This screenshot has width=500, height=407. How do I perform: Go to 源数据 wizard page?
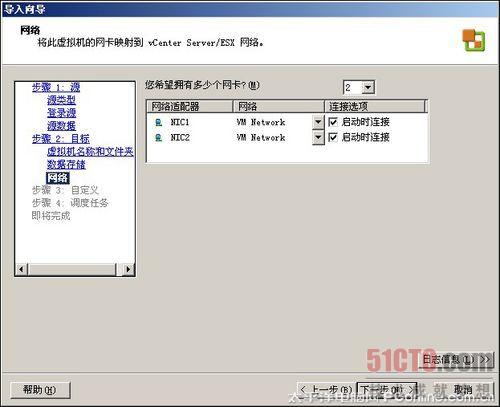[61, 126]
